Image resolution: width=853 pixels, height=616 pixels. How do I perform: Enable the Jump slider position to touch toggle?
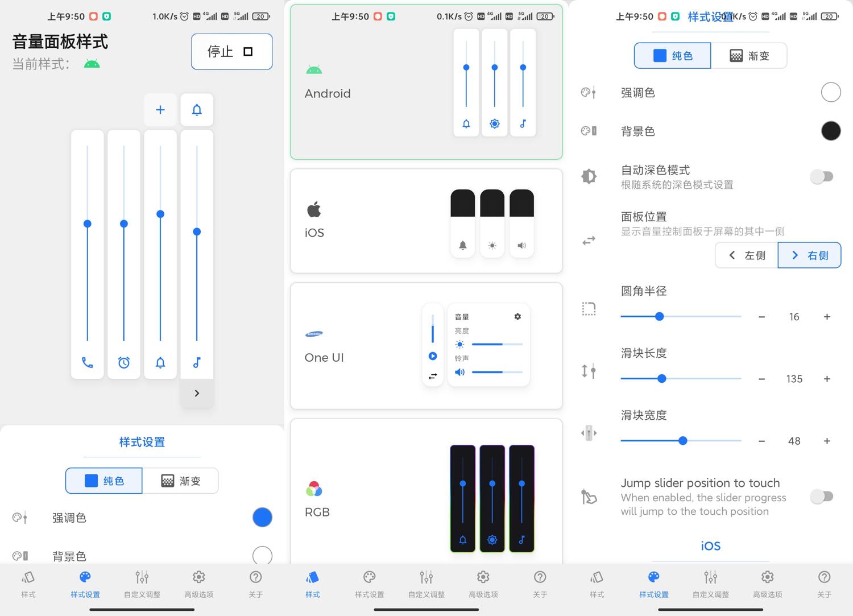tap(823, 496)
